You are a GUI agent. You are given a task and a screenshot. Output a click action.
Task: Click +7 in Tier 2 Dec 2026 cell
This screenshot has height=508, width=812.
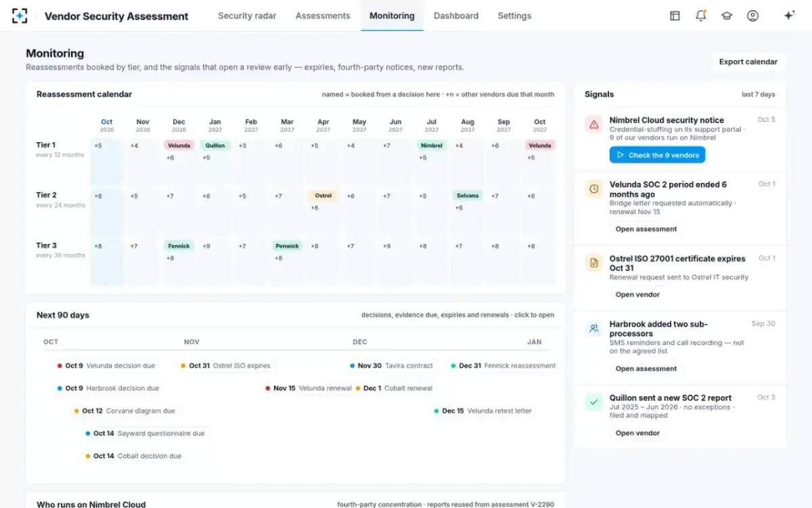click(x=170, y=196)
